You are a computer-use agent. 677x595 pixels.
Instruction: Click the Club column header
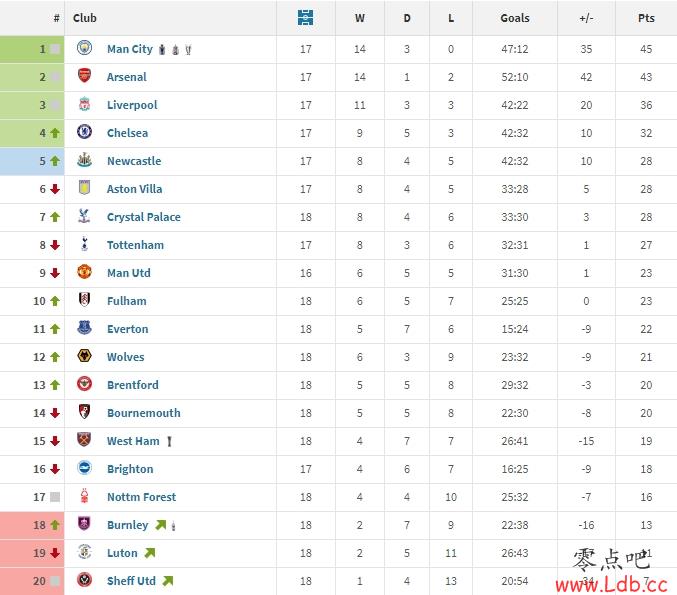(85, 18)
